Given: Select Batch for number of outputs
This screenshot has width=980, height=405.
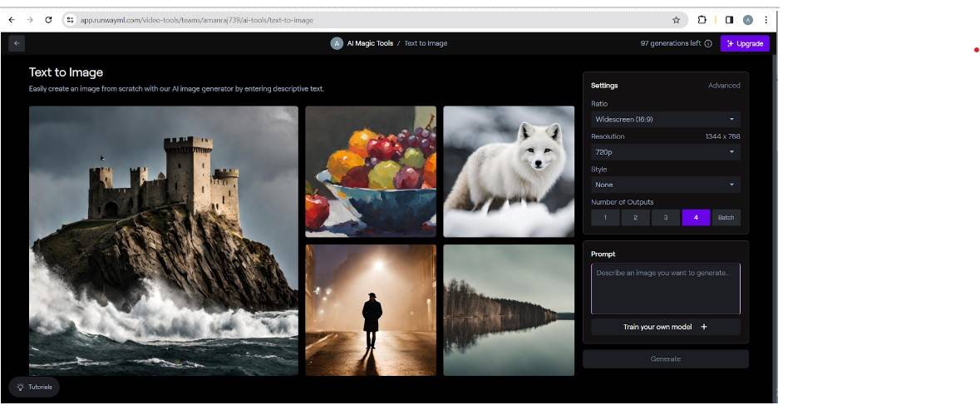Looking at the screenshot, I should (x=726, y=218).
